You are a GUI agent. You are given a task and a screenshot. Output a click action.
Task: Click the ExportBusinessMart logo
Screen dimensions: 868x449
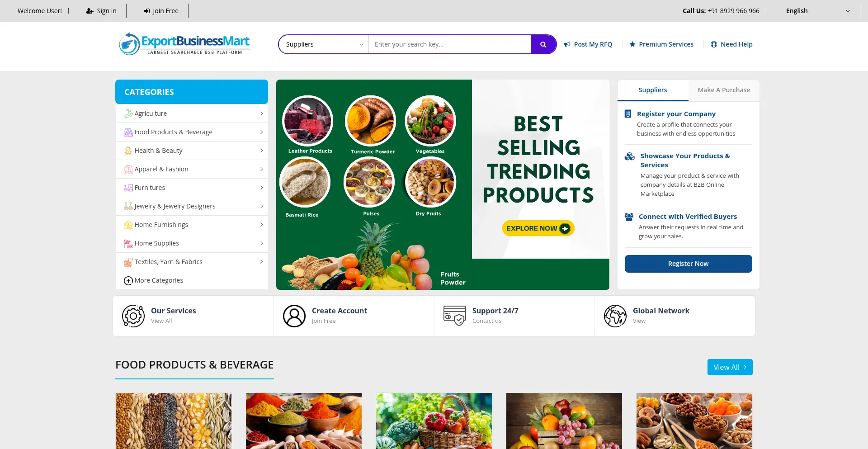click(184, 44)
